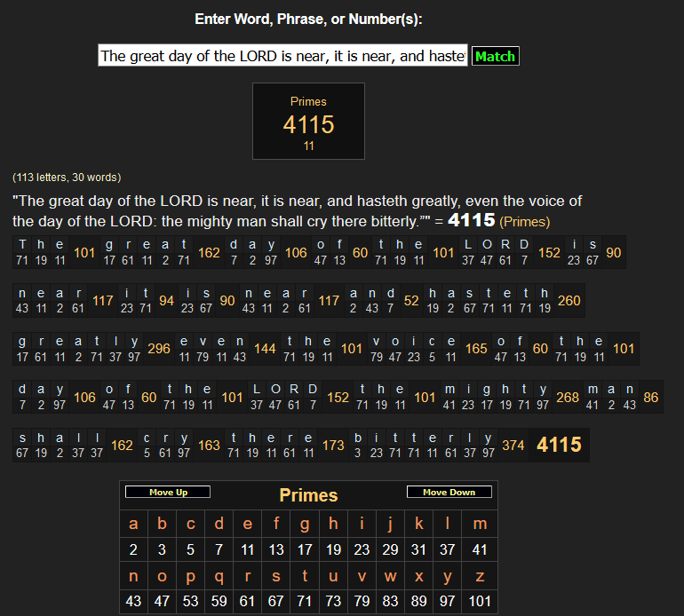
Task: Select letter 'm' in the Primes cipher table
Action: coord(480,524)
